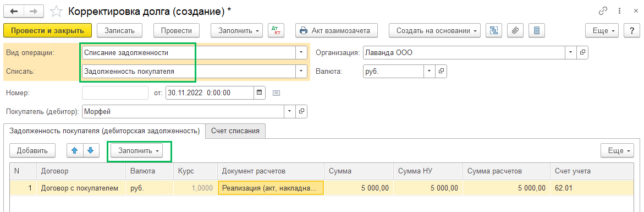The image size is (644, 212).
Task: Open Лаванда ООО organization card icon
Action: click(582, 53)
